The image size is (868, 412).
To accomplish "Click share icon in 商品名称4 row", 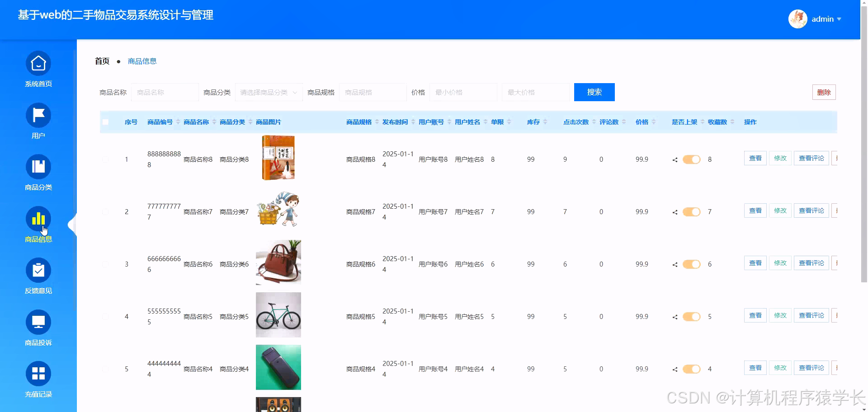I will [x=675, y=369].
